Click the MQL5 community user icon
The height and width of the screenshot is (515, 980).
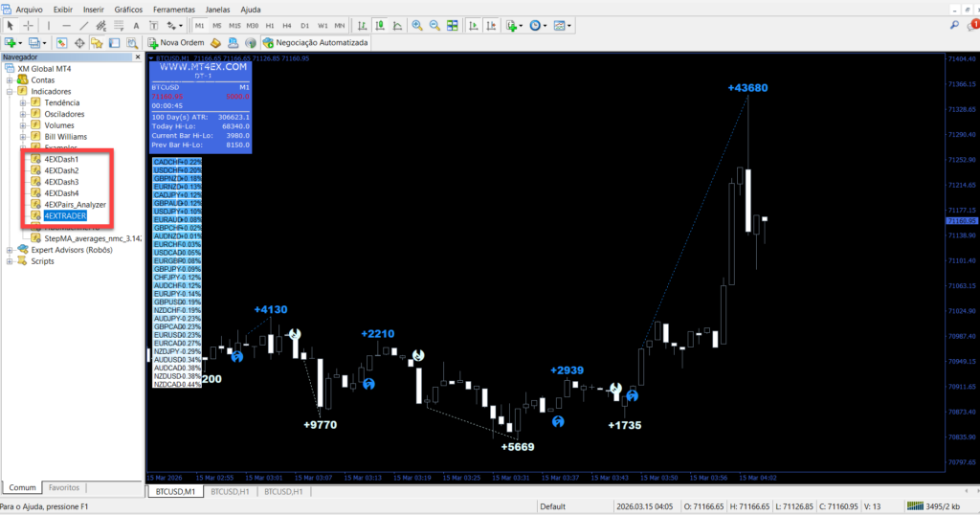[x=234, y=42]
